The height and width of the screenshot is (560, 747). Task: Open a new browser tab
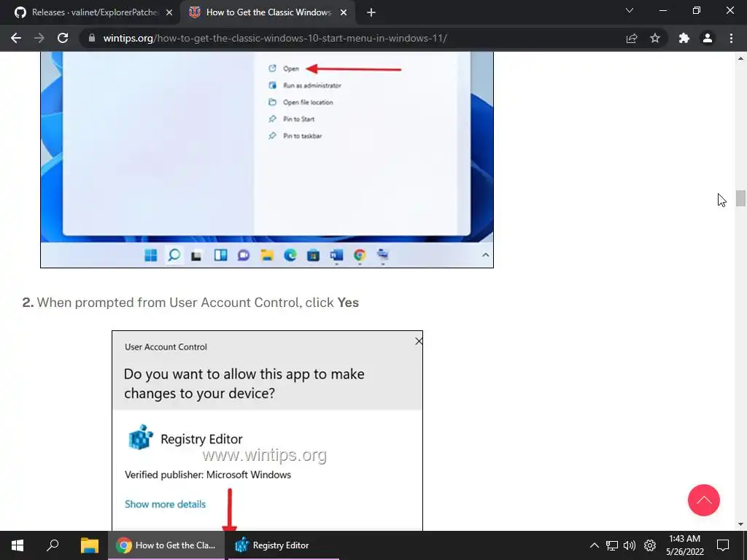pyautogui.click(x=371, y=13)
